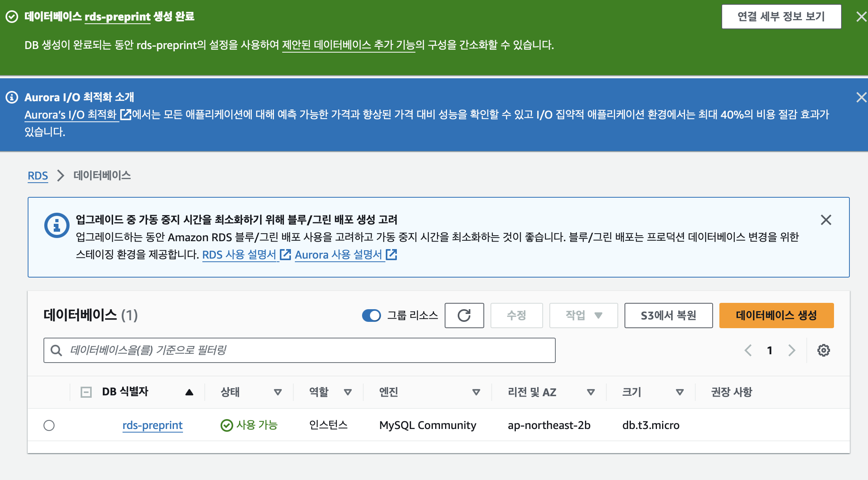Open the 작업 actions dropdown

pyautogui.click(x=584, y=316)
